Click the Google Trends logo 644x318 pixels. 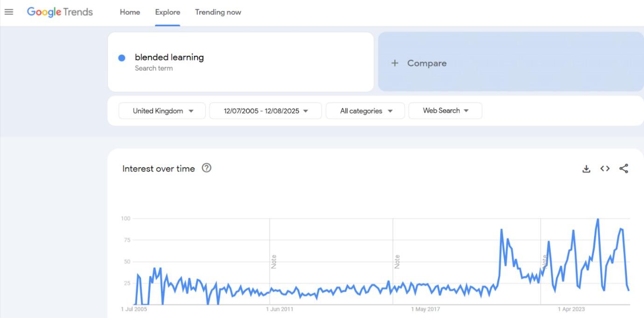pyautogui.click(x=59, y=12)
